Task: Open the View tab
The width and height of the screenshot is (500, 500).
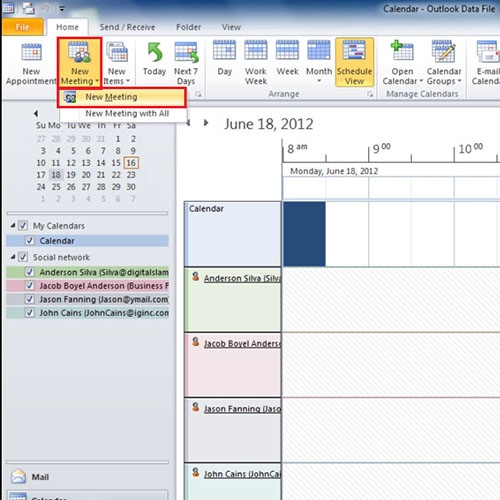Action: click(231, 27)
